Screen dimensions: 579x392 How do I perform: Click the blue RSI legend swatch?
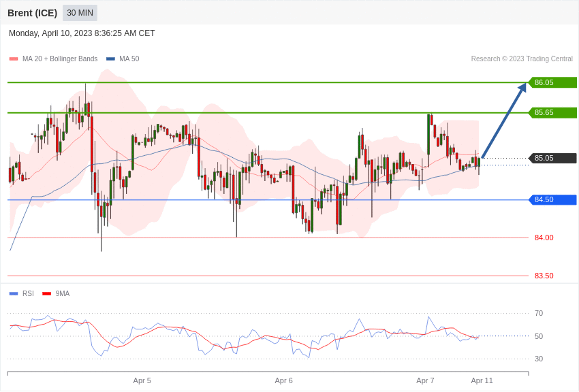(x=14, y=294)
